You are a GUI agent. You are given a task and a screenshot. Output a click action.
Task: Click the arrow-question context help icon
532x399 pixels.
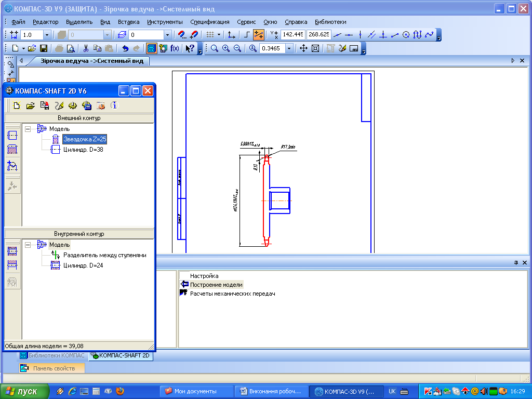pos(190,48)
